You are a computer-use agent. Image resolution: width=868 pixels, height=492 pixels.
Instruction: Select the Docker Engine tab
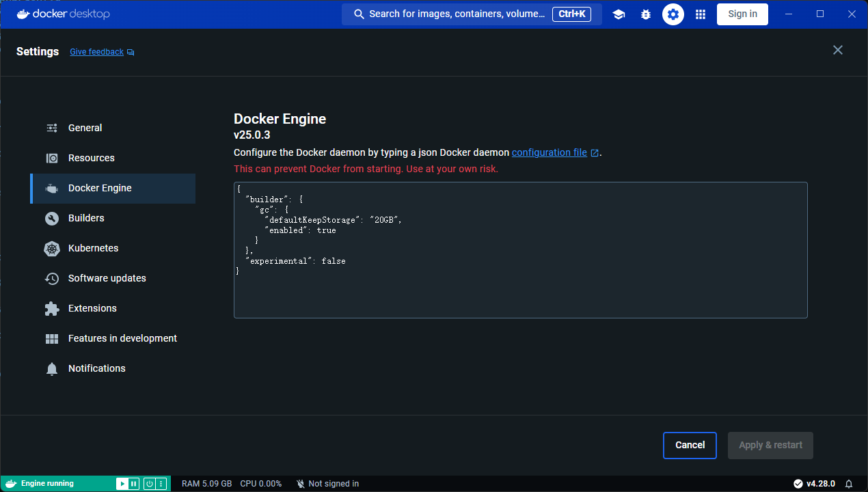[x=113, y=188]
